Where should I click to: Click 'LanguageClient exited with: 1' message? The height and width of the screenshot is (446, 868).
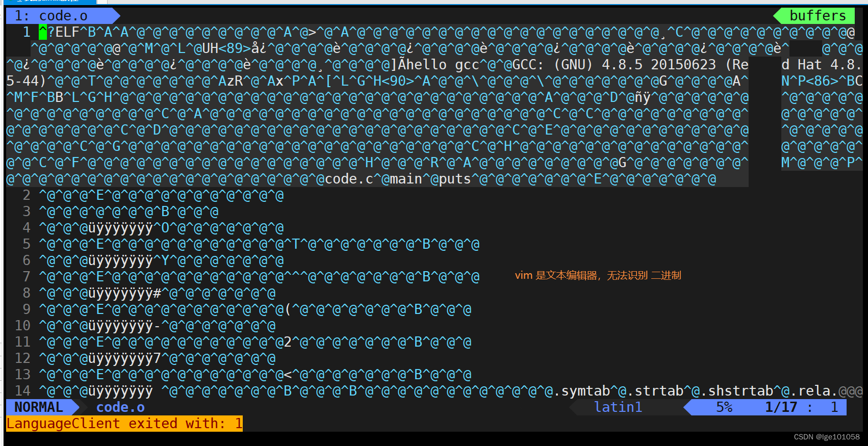coord(124,424)
